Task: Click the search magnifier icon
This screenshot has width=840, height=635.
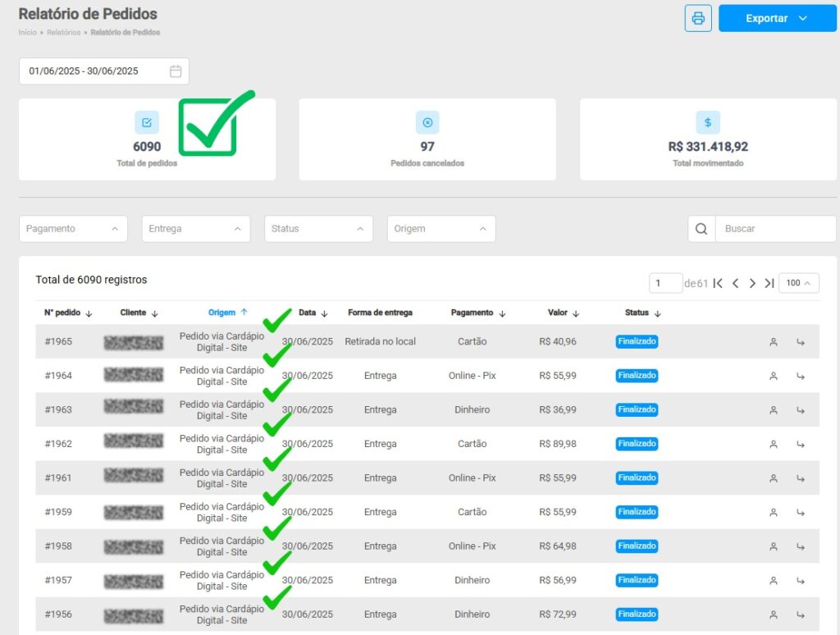Action: 701,229
